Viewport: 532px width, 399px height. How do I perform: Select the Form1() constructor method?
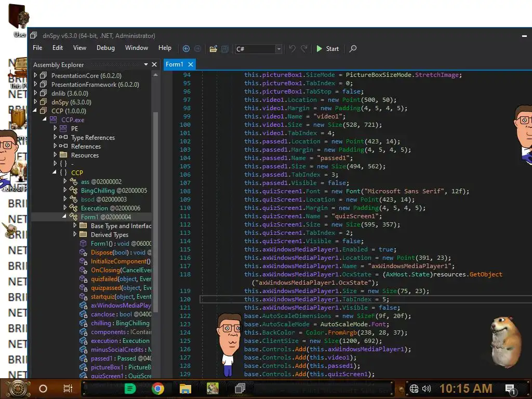121,243
